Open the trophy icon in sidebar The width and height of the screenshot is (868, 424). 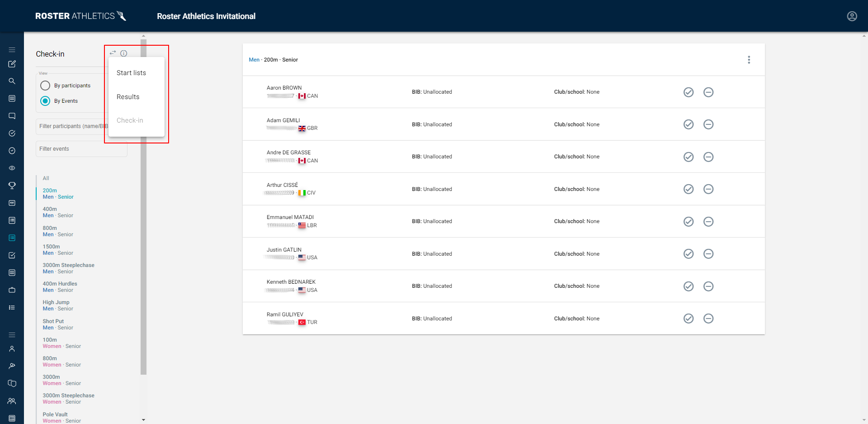point(12,186)
